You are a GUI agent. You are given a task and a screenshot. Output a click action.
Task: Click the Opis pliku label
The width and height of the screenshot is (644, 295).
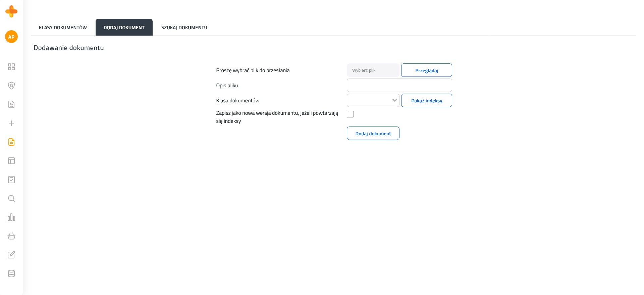(x=227, y=86)
